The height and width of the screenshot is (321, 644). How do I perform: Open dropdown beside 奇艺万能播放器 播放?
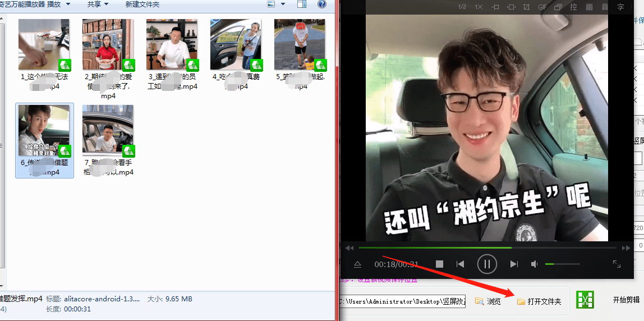tap(67, 4)
